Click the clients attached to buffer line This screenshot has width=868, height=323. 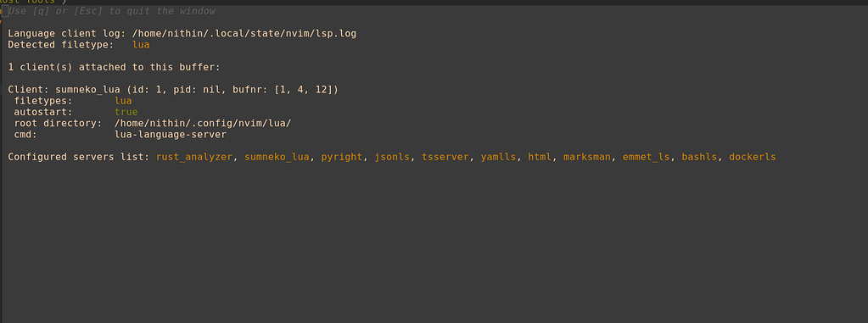[x=114, y=68]
